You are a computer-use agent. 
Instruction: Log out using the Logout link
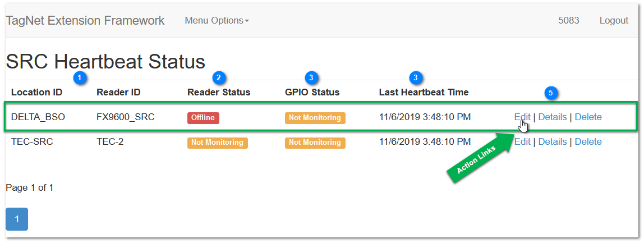click(614, 21)
